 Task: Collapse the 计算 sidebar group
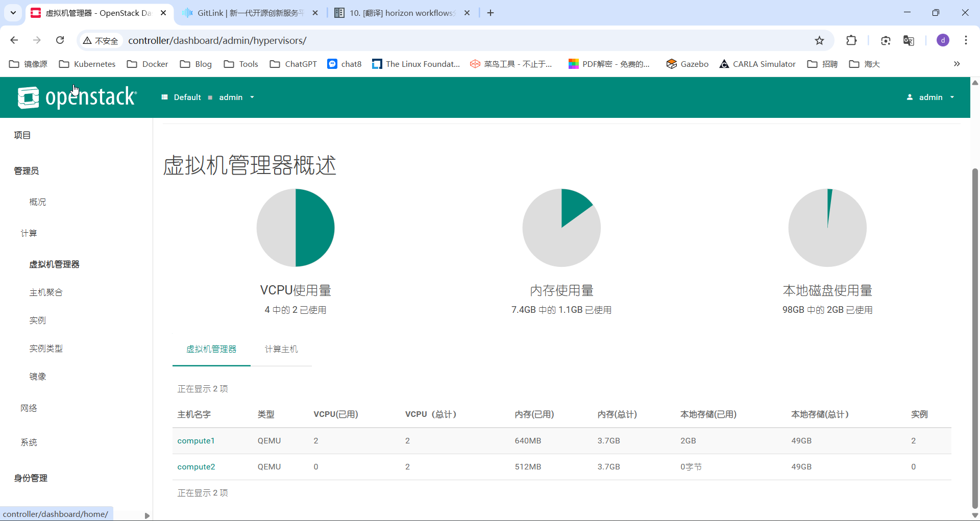tap(29, 233)
